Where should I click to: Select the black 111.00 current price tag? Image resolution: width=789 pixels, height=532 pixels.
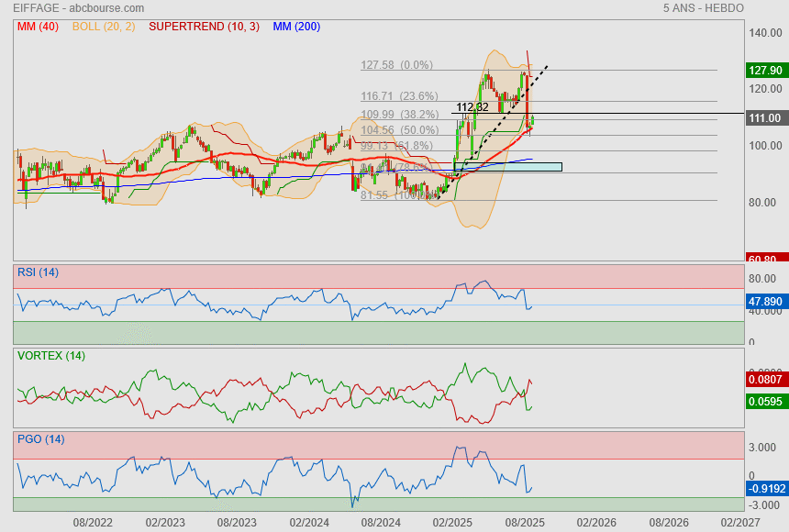click(764, 118)
